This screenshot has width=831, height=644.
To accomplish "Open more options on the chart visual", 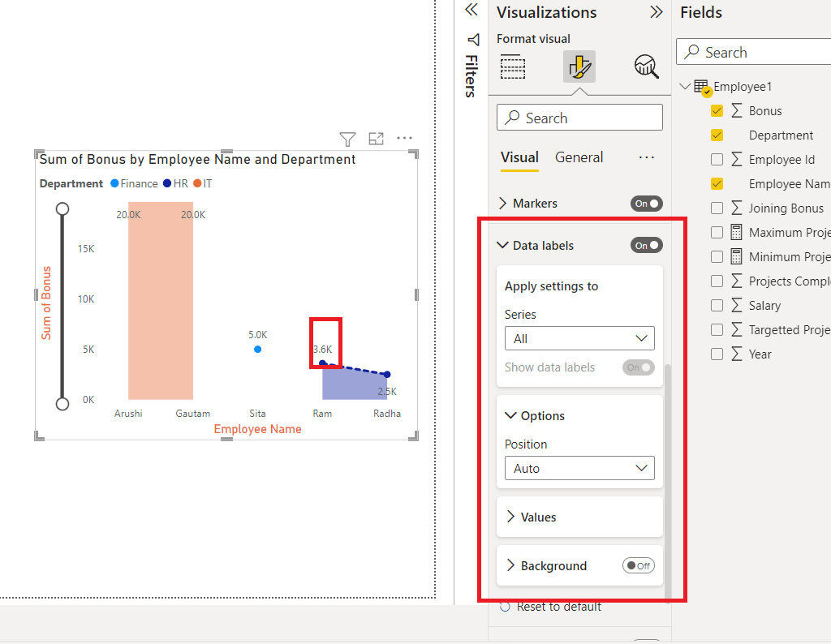I will tap(404, 139).
